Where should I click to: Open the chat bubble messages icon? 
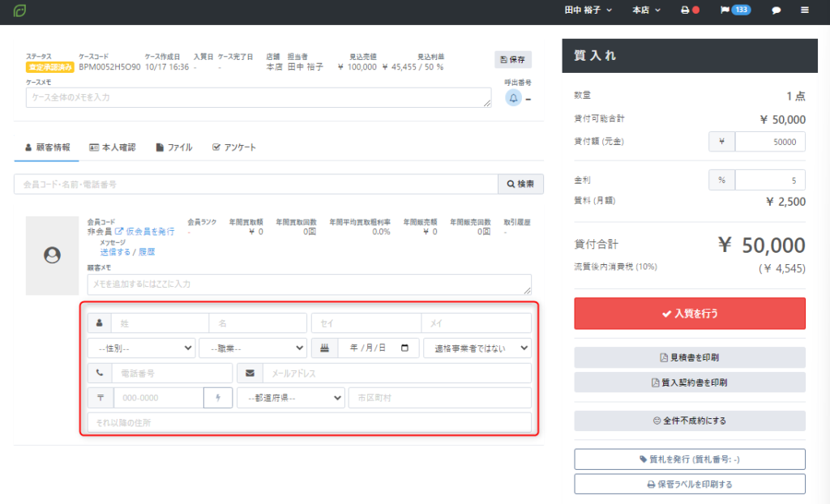(x=776, y=10)
